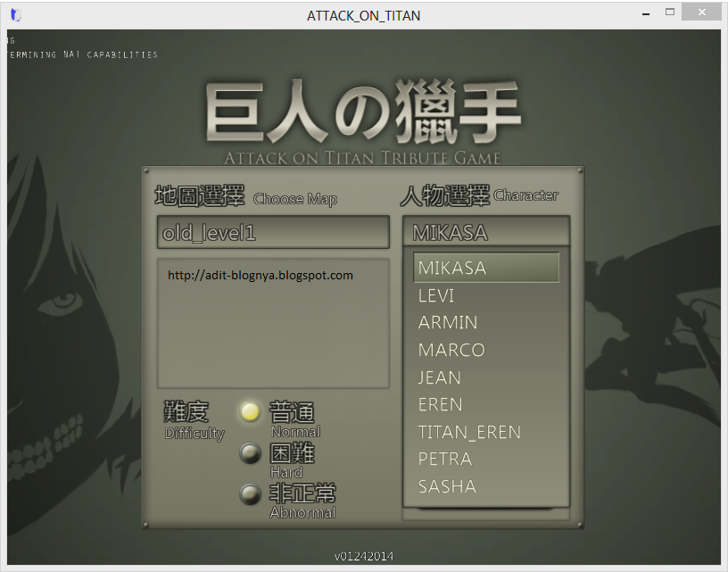Choose MIKASA in the character list

[486, 268]
